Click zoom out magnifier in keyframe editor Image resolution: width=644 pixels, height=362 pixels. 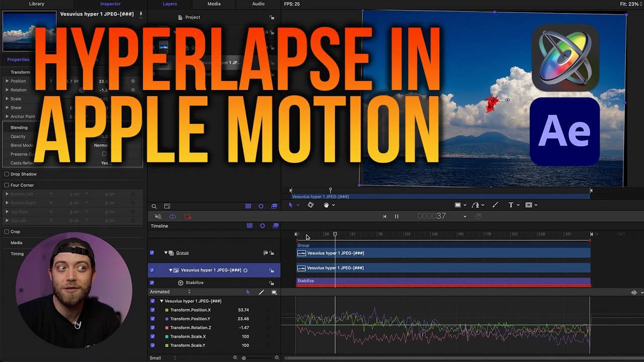pos(235,357)
